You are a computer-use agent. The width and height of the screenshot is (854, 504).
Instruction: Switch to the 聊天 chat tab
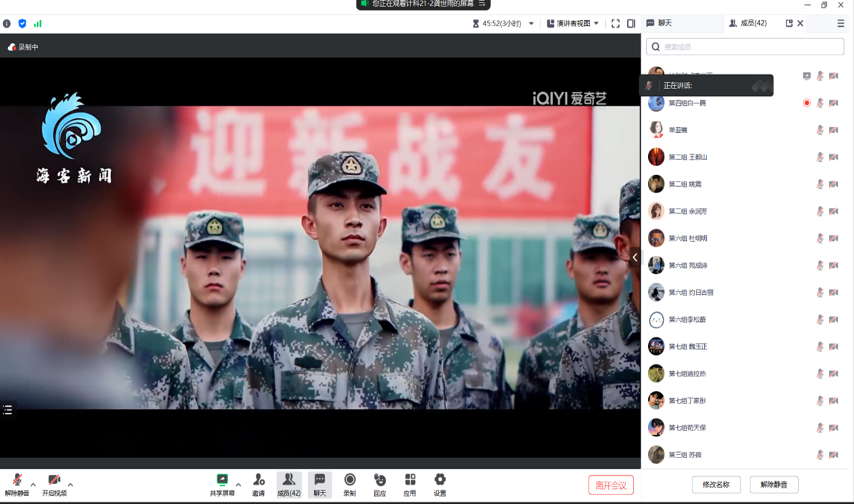(x=660, y=24)
